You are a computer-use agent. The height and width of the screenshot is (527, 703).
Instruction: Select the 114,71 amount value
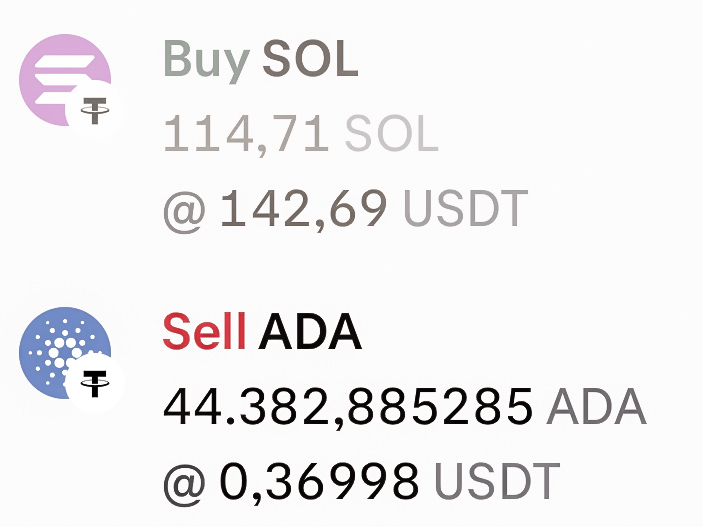(x=247, y=135)
